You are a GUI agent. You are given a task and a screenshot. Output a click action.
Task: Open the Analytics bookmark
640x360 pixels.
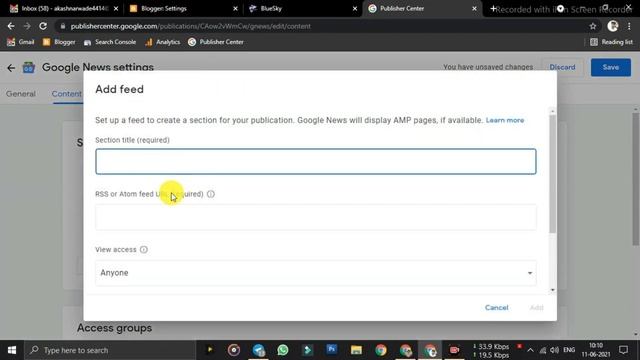(x=162, y=42)
